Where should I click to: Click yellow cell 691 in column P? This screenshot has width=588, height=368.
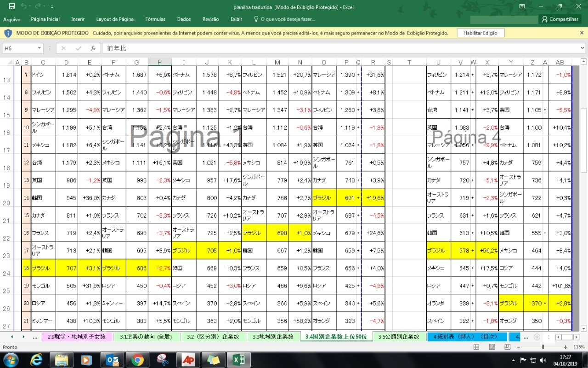pos(346,198)
